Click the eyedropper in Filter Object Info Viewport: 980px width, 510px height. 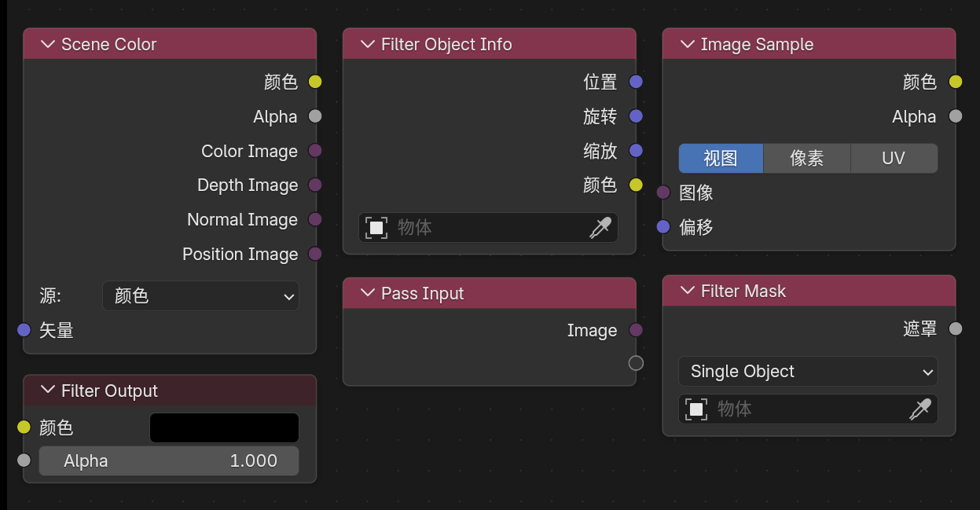(x=600, y=228)
